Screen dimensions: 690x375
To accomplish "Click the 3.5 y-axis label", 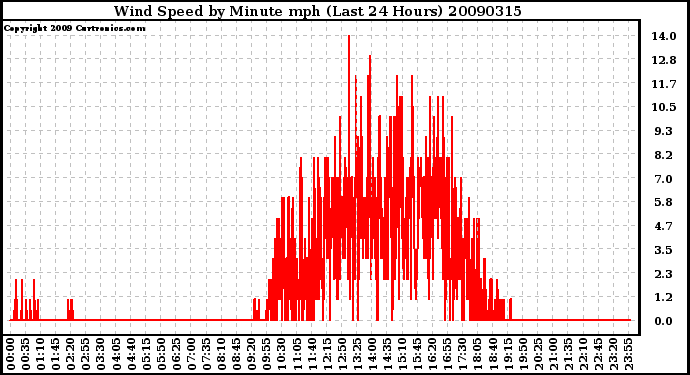I will click(x=664, y=250).
